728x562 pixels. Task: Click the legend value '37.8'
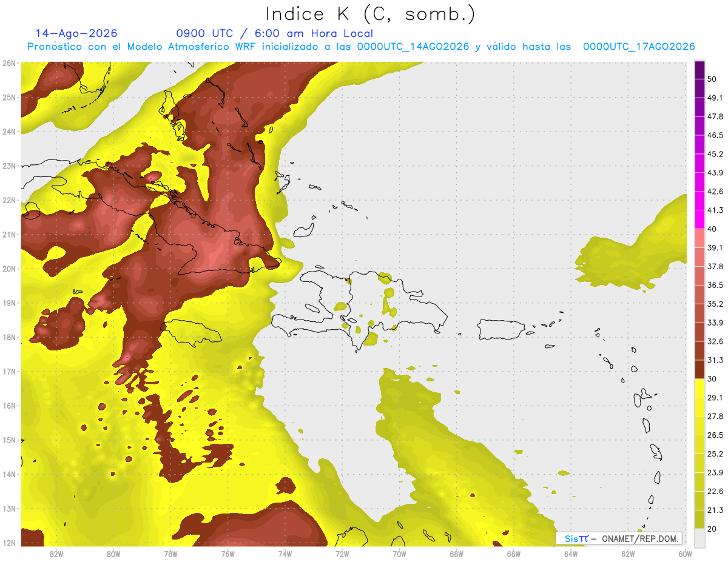(715, 266)
